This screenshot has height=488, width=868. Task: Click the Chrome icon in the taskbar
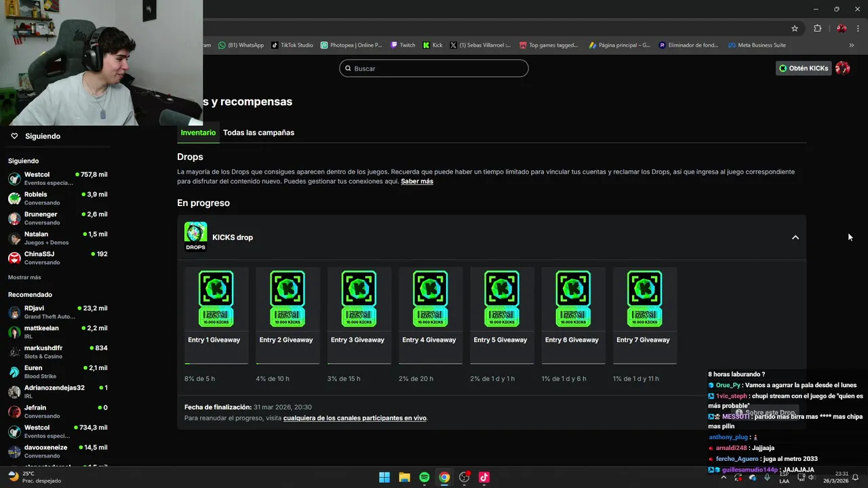click(x=444, y=477)
